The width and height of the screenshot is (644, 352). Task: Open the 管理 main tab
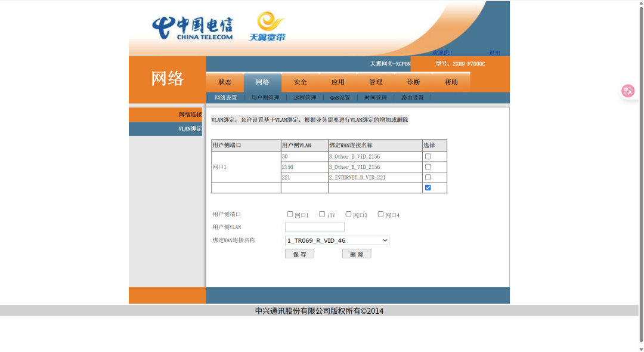coord(376,82)
